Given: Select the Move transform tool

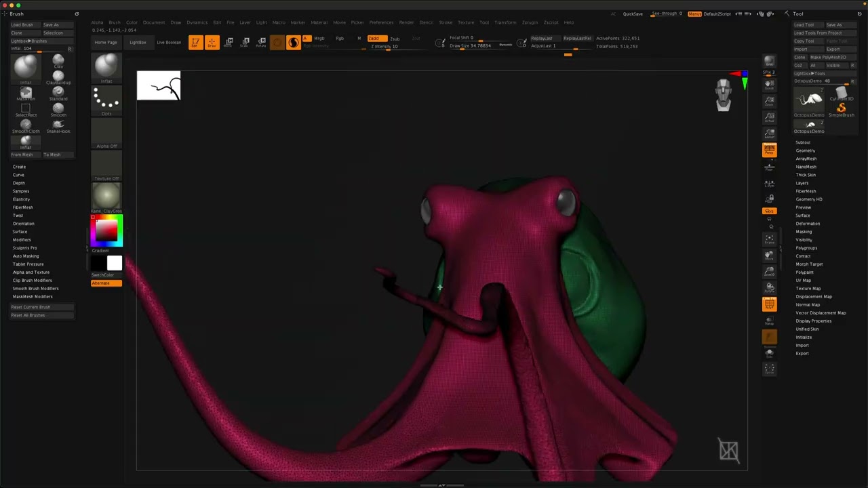Looking at the screenshot, I should 229,43.
